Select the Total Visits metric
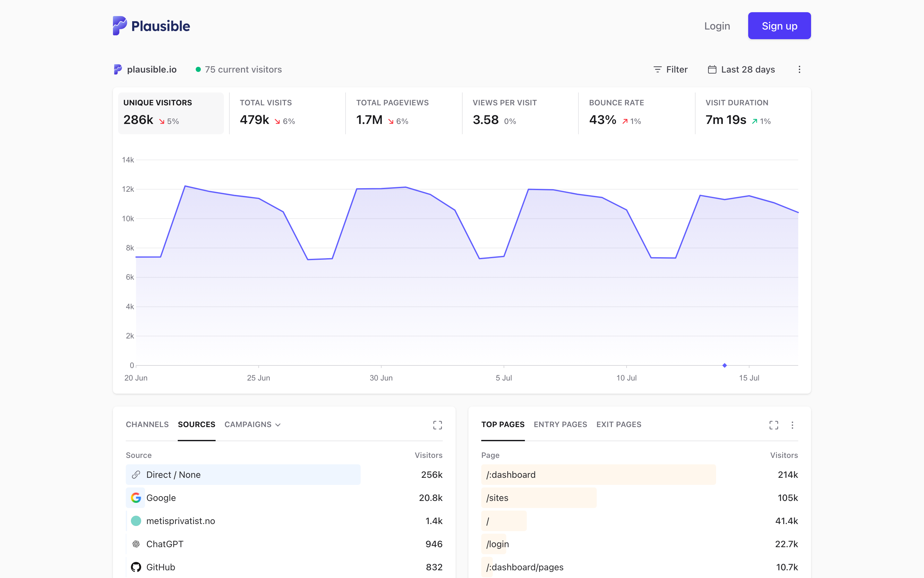924x578 pixels. coord(287,113)
